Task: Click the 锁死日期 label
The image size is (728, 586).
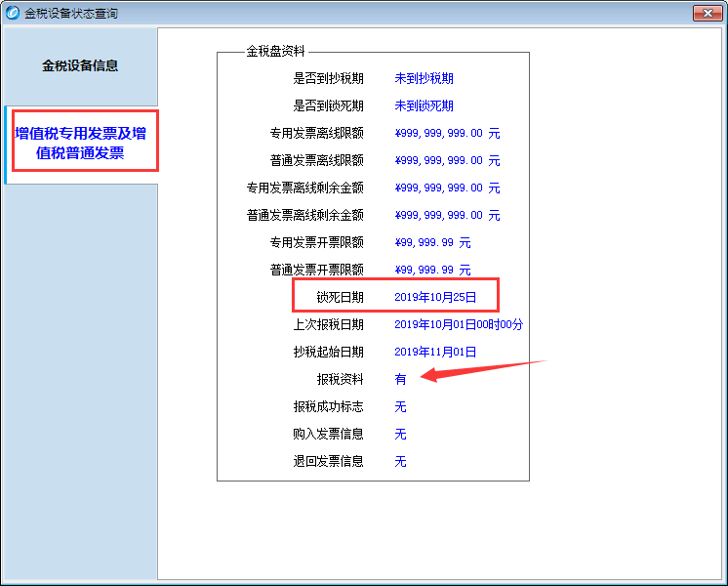Action: click(340, 298)
